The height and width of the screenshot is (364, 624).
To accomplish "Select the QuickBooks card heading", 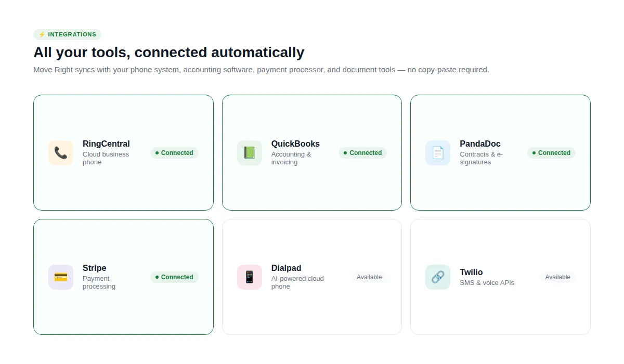I will tap(295, 144).
